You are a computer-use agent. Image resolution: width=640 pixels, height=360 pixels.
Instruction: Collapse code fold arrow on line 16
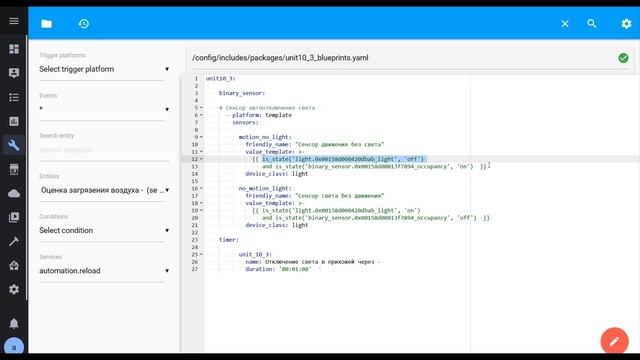tap(202, 189)
